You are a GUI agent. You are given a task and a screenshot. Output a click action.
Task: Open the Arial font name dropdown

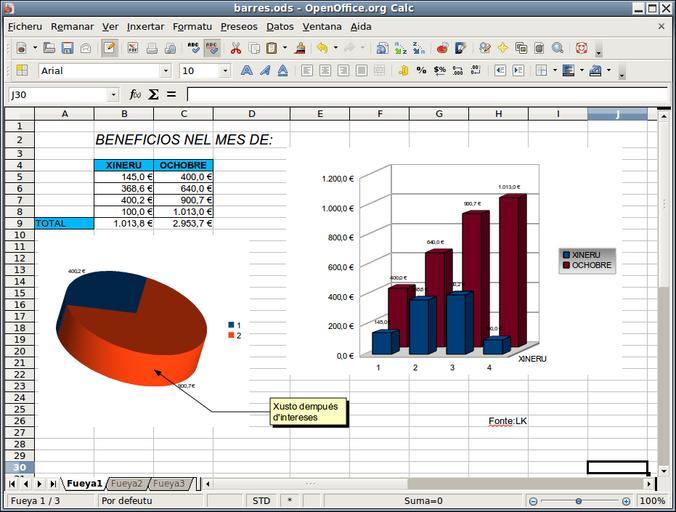pos(165,71)
